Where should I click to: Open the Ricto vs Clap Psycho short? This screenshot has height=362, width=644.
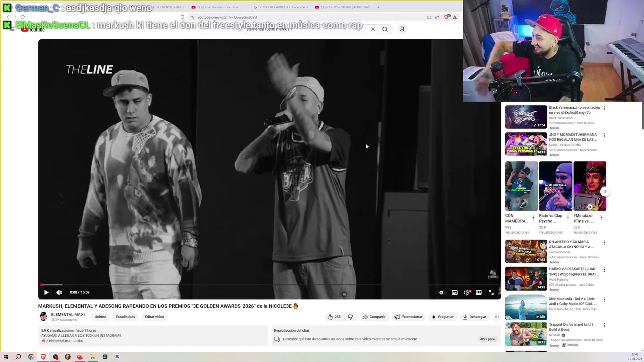tap(555, 186)
